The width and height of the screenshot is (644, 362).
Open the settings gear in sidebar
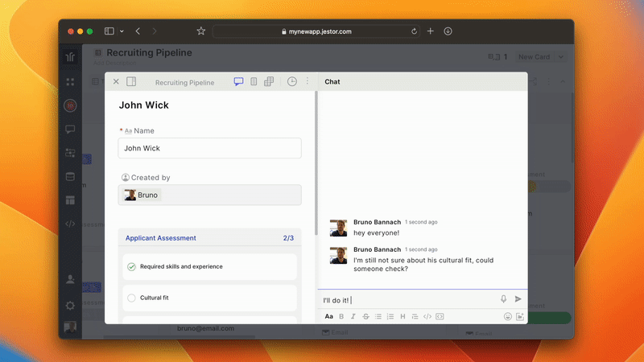pos(70,306)
